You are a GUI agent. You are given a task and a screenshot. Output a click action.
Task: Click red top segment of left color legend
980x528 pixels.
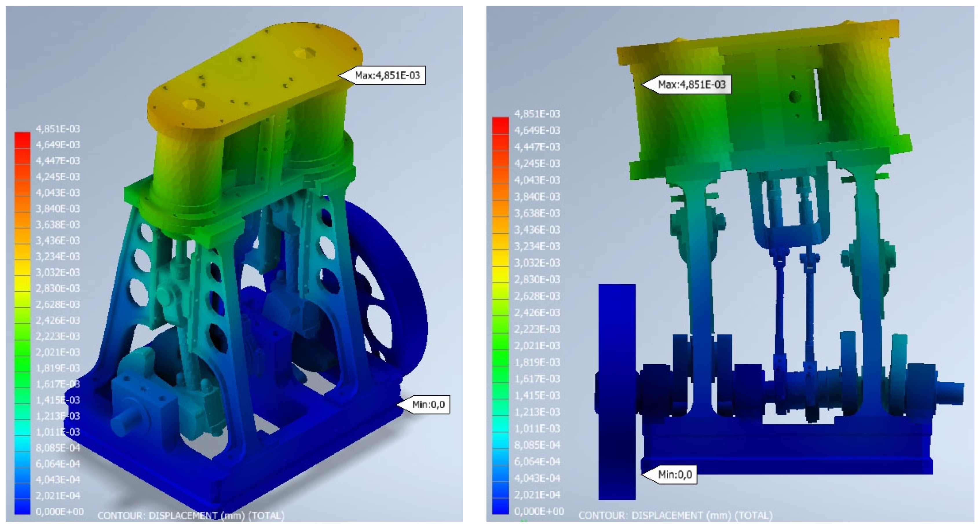23,140
